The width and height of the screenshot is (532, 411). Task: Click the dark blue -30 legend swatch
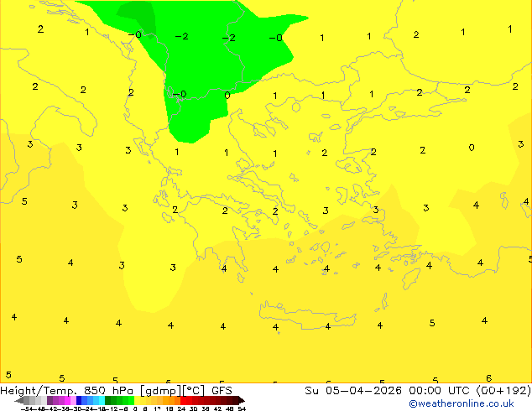[x=79, y=400]
